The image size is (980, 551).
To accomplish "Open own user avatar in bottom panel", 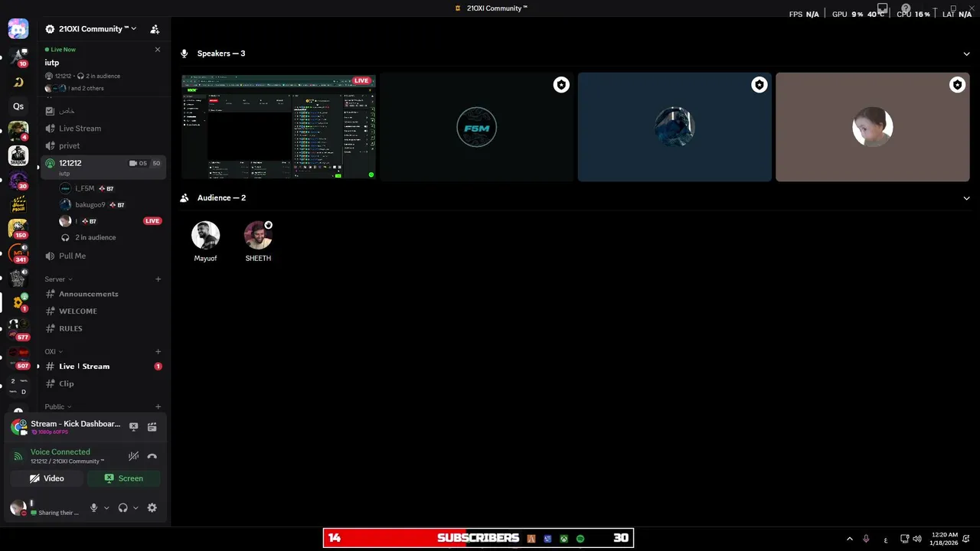I will tap(18, 507).
